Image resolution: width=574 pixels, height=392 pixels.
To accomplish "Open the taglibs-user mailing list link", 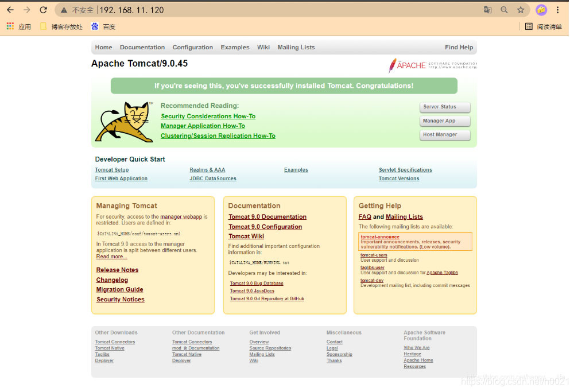I will 373,267.
